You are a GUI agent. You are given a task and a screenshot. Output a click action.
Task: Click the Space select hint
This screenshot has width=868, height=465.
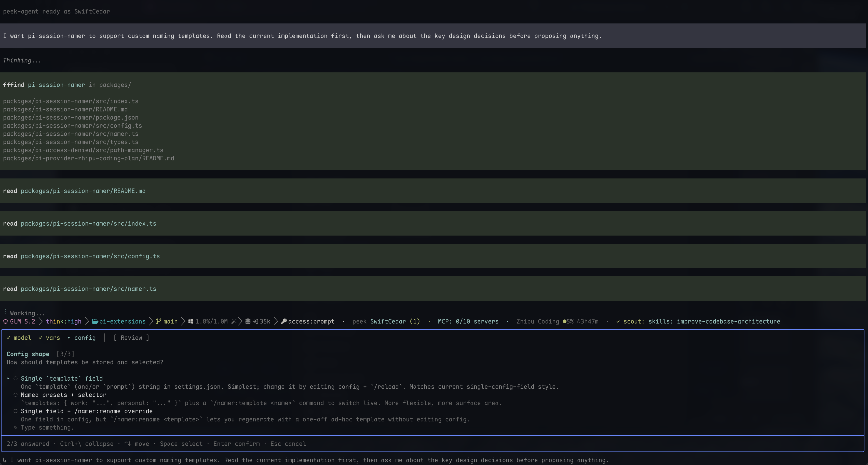pyautogui.click(x=181, y=444)
